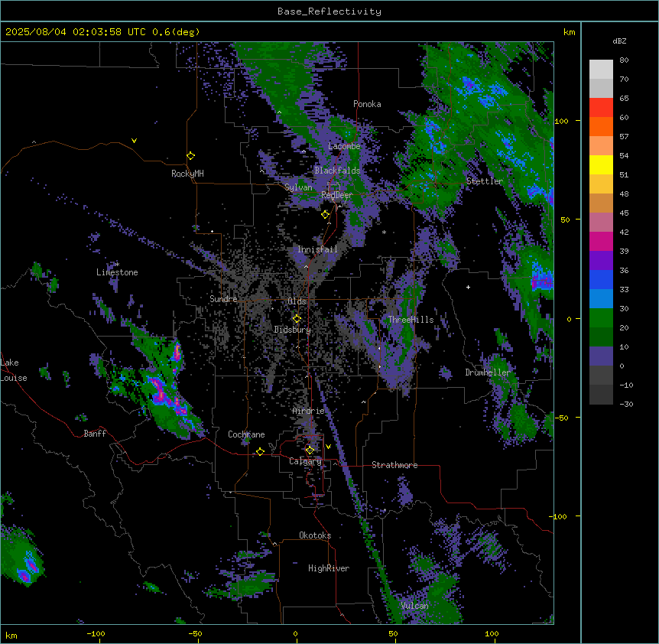Click the Limestone label
The image size is (659, 644).
tap(117, 272)
